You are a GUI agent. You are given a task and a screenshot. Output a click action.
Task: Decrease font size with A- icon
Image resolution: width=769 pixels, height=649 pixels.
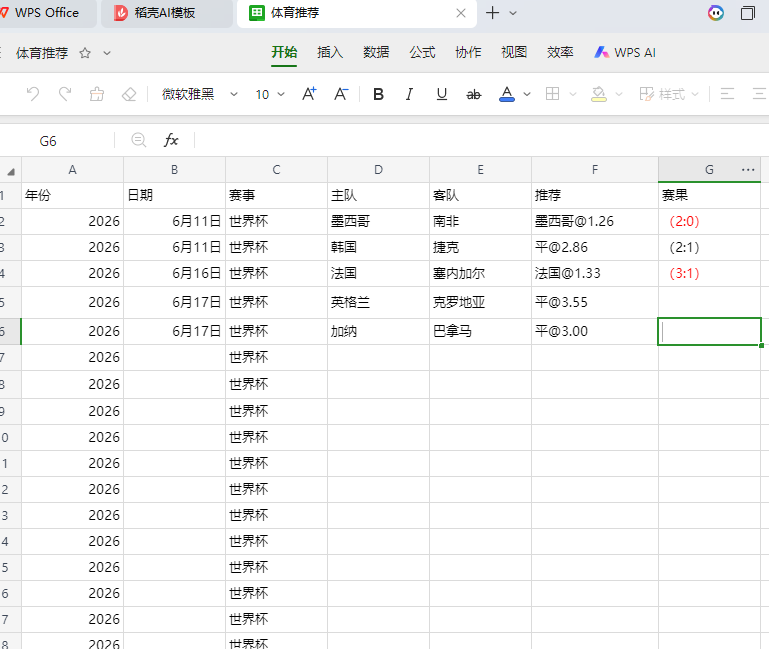(x=341, y=94)
